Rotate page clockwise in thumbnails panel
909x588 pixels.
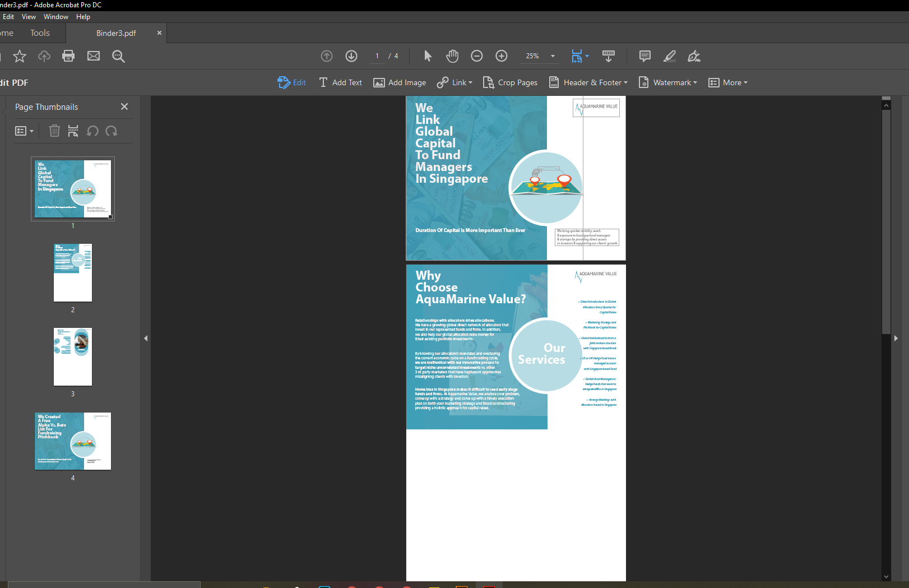112,131
